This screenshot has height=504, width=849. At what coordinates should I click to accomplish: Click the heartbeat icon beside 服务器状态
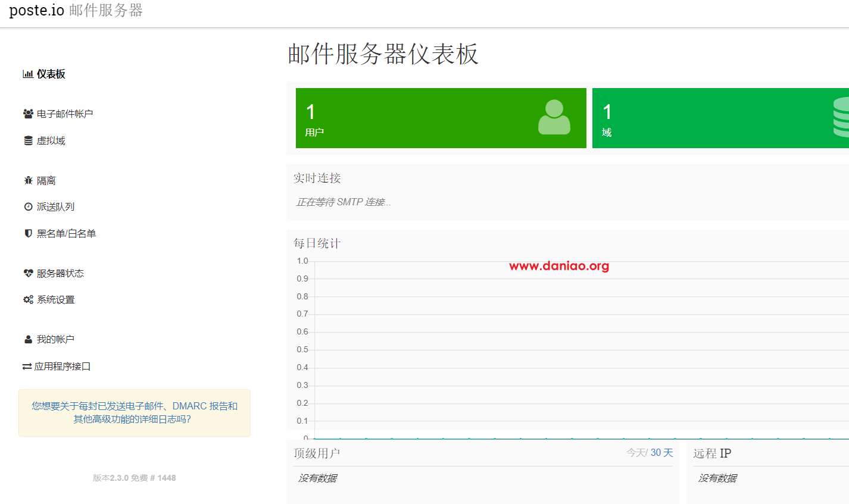tap(28, 273)
